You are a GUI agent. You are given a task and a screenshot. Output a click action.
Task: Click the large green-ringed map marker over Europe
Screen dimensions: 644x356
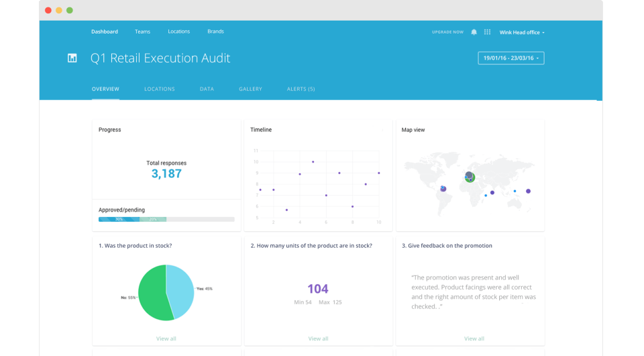click(x=470, y=177)
